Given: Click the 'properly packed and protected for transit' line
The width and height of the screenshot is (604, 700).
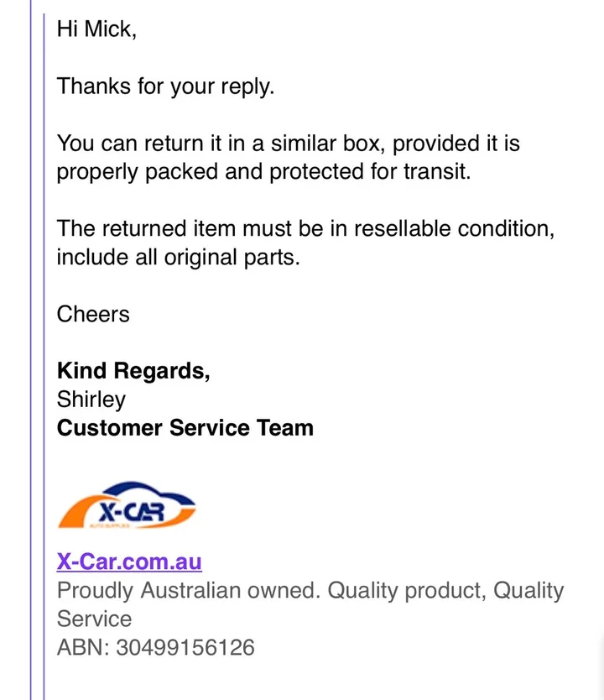Looking at the screenshot, I should point(263,172).
